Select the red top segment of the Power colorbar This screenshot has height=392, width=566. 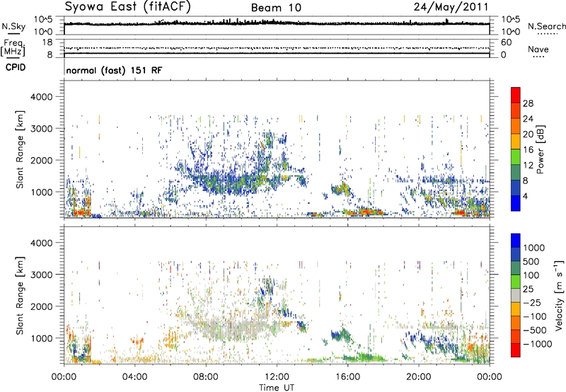pos(516,95)
